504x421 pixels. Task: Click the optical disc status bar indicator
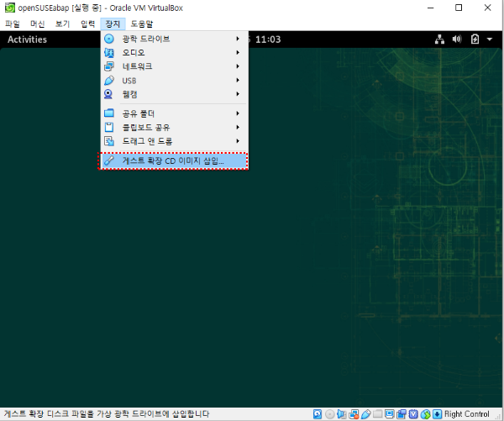pyautogui.click(x=329, y=414)
